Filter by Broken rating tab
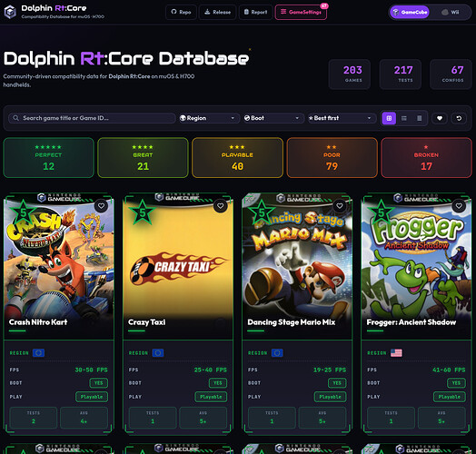 pyautogui.click(x=426, y=157)
